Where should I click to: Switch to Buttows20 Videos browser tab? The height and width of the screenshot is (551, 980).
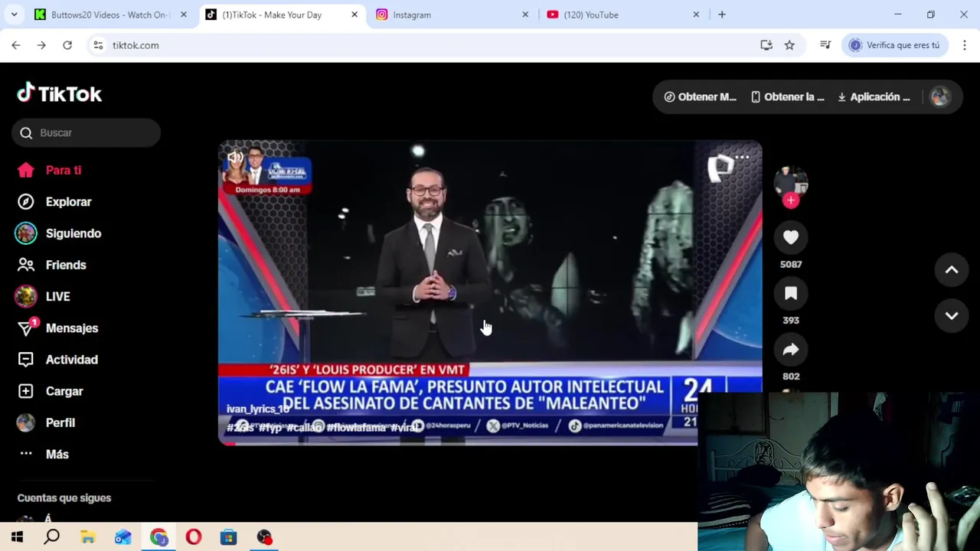click(x=109, y=15)
